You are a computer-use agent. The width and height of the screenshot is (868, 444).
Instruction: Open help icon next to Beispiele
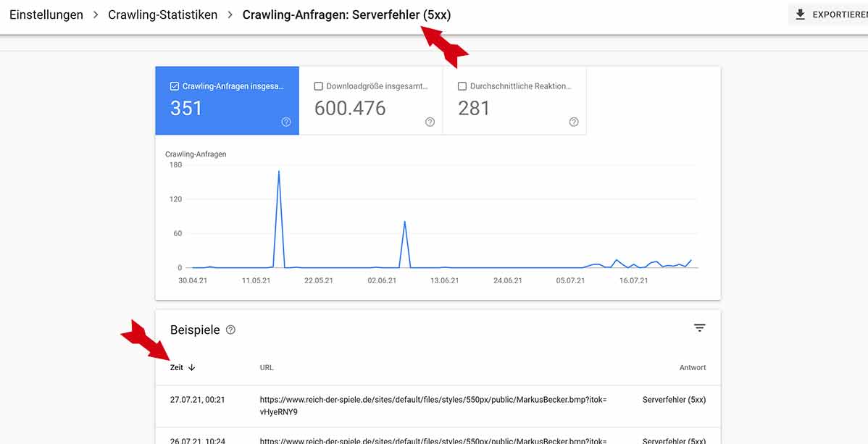(x=231, y=330)
